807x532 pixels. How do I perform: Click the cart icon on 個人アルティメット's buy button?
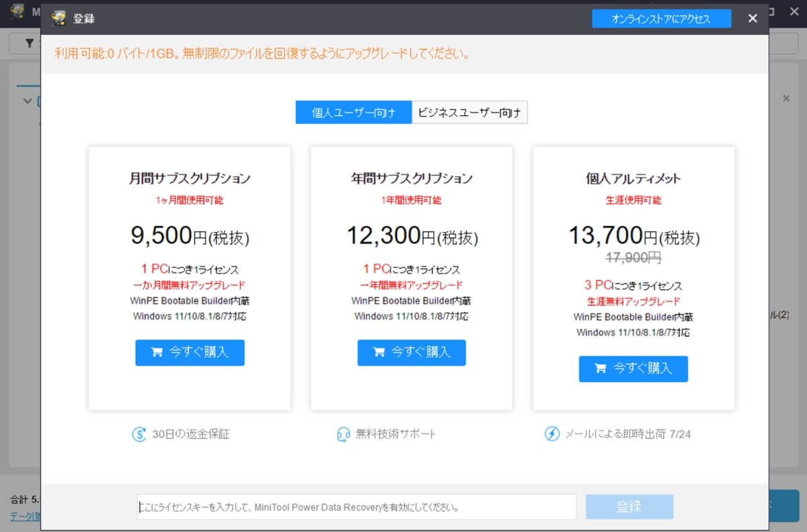(x=601, y=369)
